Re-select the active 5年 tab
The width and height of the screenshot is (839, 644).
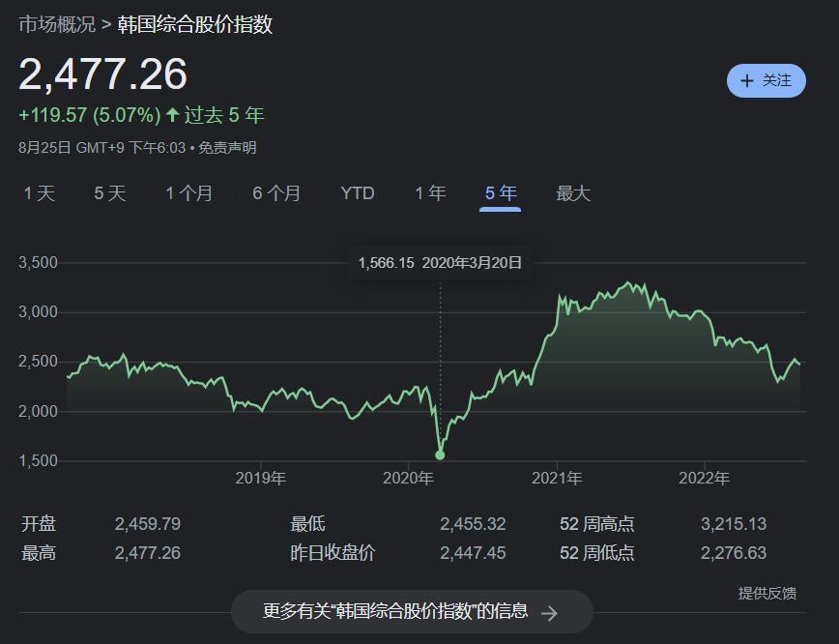point(500,193)
